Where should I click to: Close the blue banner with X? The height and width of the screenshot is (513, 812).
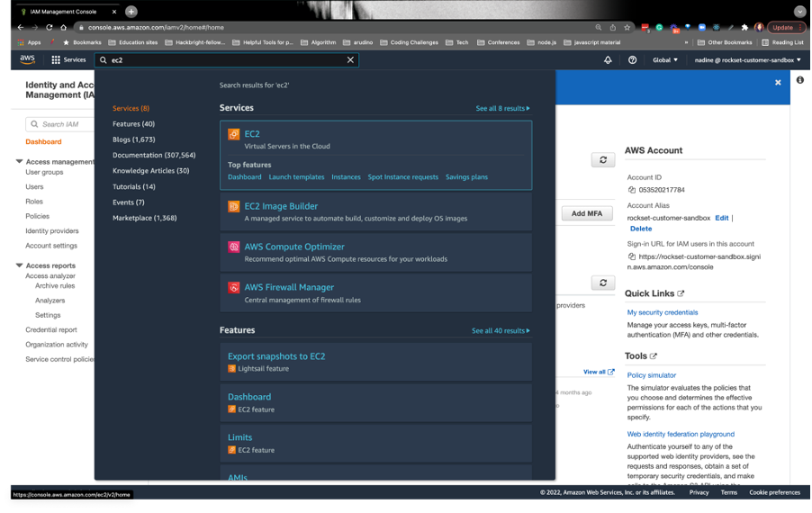click(778, 82)
